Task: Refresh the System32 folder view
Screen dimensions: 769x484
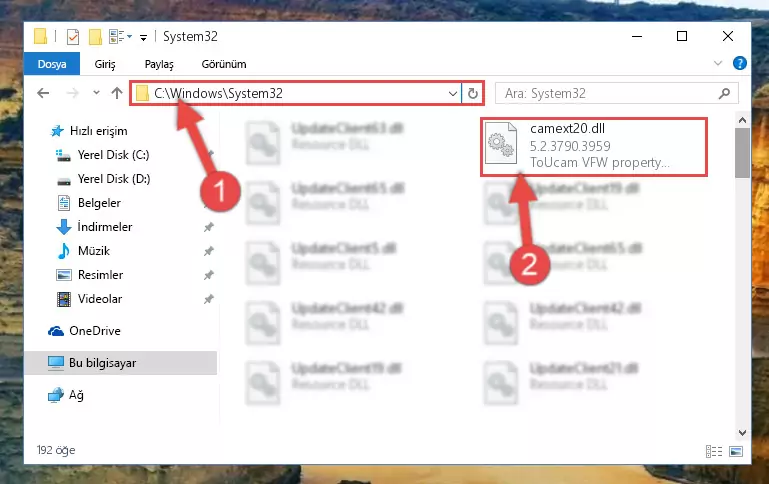Action: (x=473, y=93)
